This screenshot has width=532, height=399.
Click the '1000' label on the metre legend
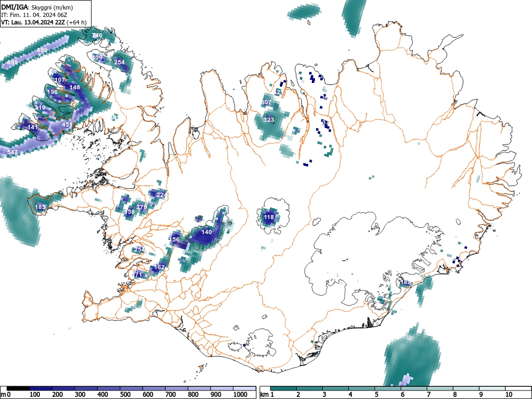coord(240,395)
